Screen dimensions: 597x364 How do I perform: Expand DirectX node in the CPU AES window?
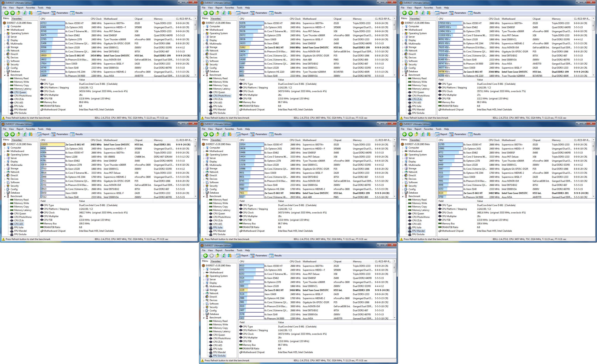point(5,176)
